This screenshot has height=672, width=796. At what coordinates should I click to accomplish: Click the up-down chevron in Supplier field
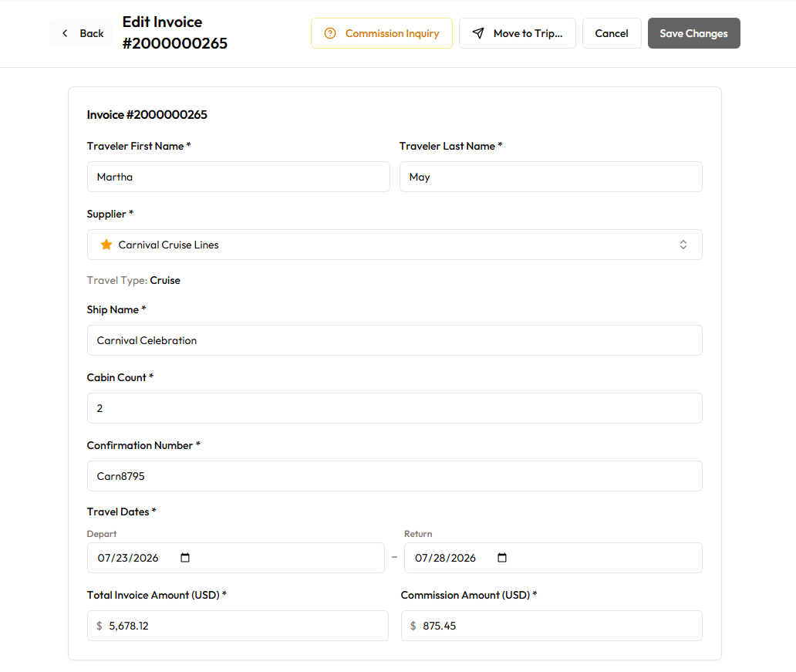click(x=683, y=245)
